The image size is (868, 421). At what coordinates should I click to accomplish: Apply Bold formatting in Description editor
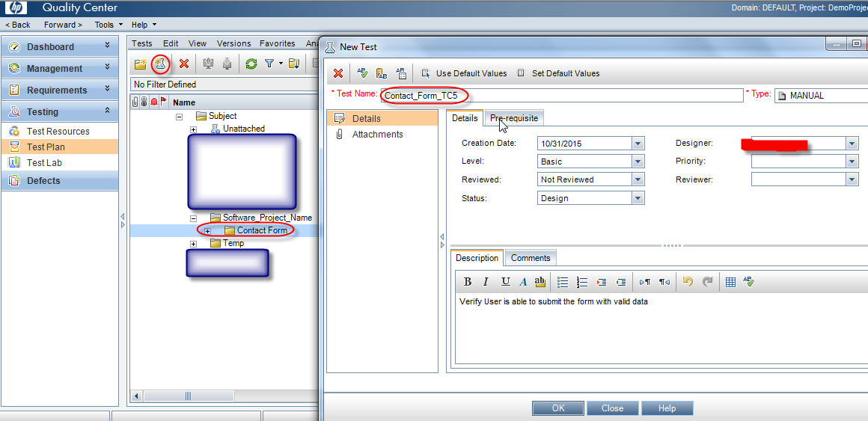(x=467, y=282)
